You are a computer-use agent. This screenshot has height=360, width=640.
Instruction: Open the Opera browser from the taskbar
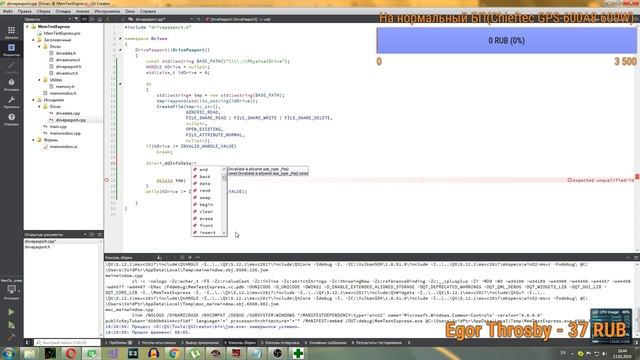(71, 353)
